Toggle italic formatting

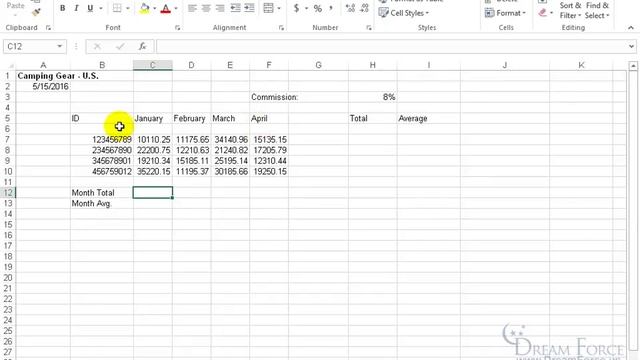coord(76,8)
